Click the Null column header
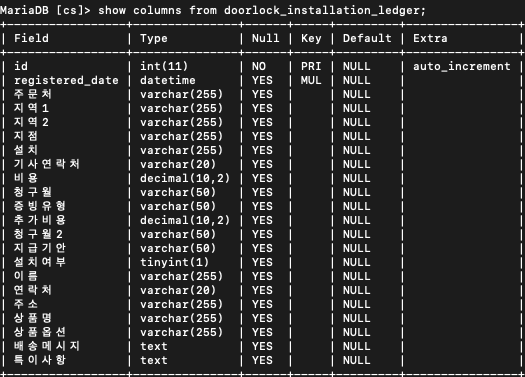The image size is (525, 377). (x=266, y=38)
